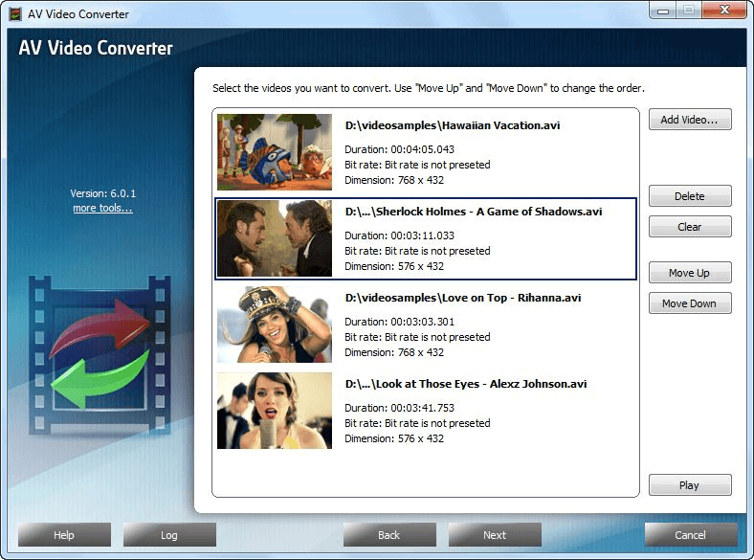Click Hawaiian Vacation 'Bit rate is not preseted' line
The height and width of the screenshot is (560, 754).
(417, 165)
